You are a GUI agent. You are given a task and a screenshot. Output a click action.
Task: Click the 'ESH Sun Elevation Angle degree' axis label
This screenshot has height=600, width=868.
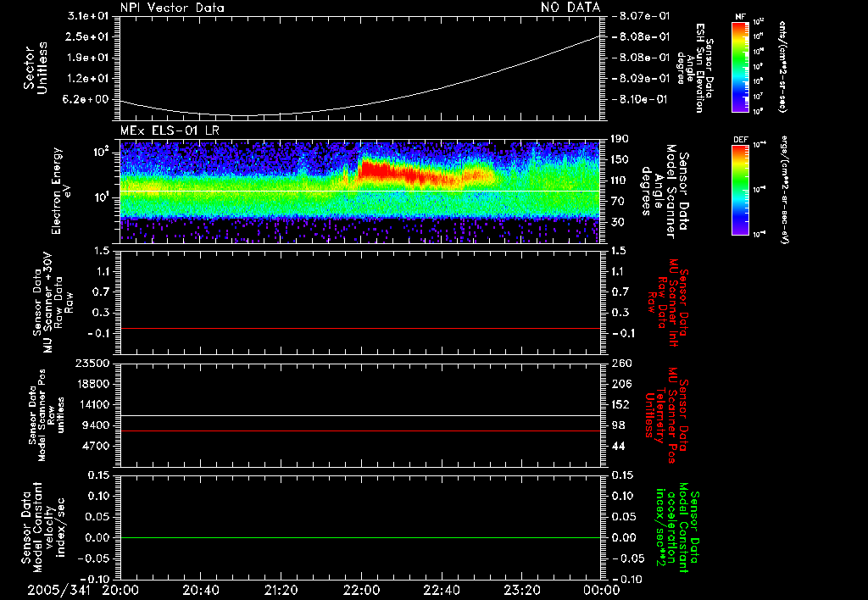click(695, 68)
